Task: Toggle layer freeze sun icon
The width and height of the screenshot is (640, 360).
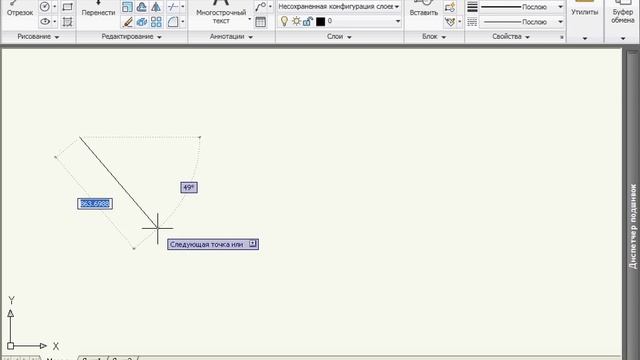Action: point(296,21)
